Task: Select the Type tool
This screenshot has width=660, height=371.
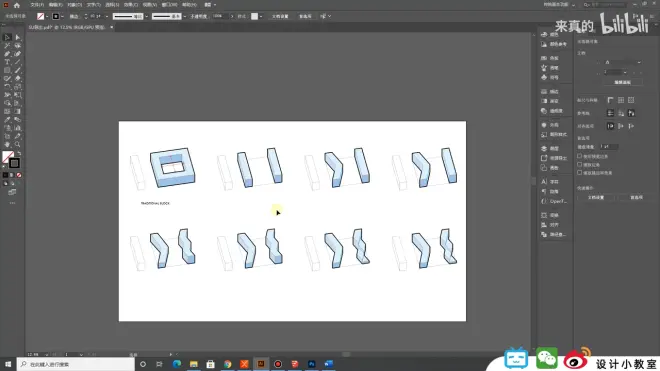Action: pos(7,62)
